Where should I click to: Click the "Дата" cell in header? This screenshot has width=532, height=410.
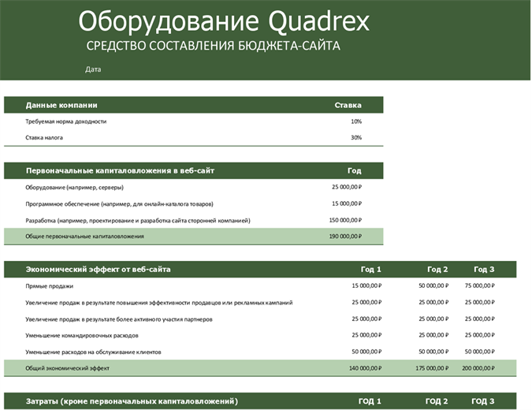pos(93,69)
